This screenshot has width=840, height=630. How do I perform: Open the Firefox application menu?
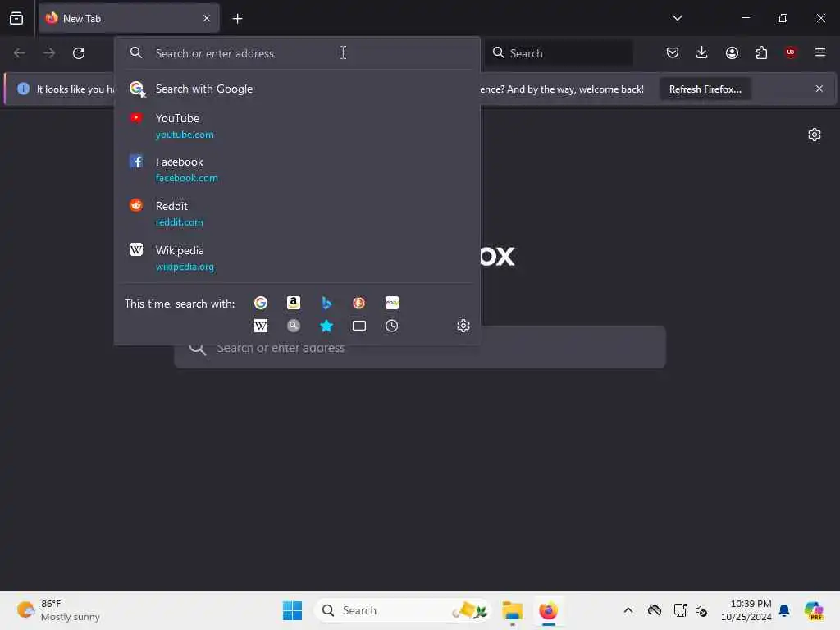click(x=820, y=52)
